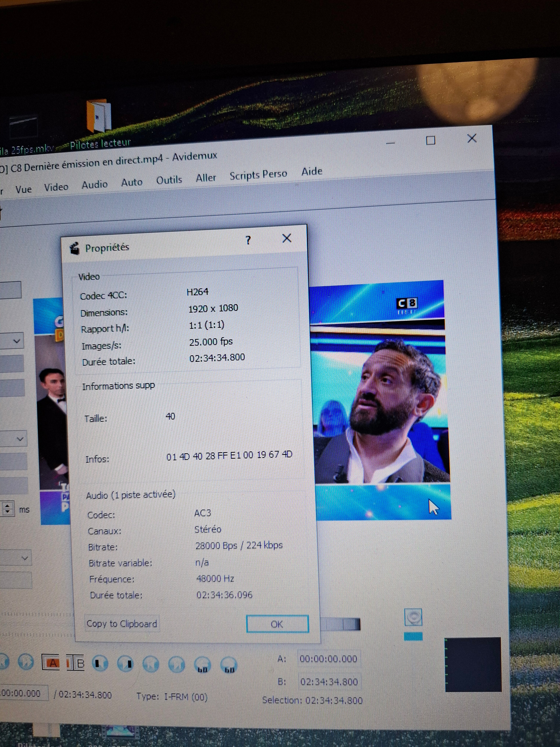Image resolution: width=560 pixels, height=747 pixels.
Task: Click the 1:1 (1:1) aspect ratio value
Action: [207, 325]
